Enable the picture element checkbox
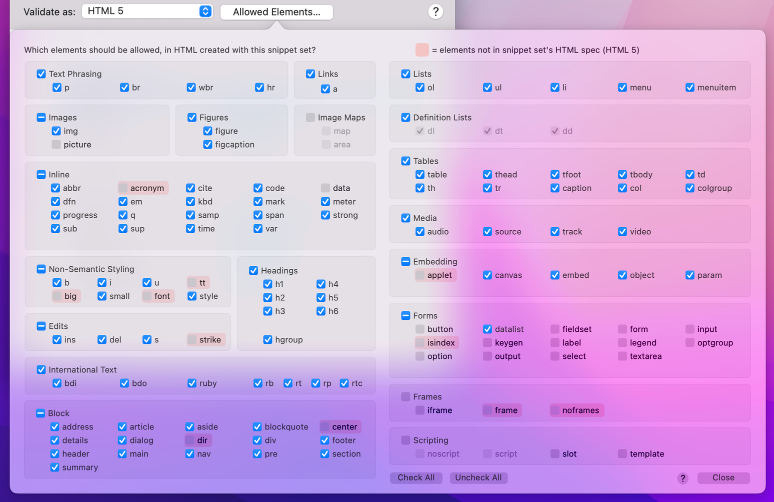This screenshot has width=774, height=502. click(56, 145)
